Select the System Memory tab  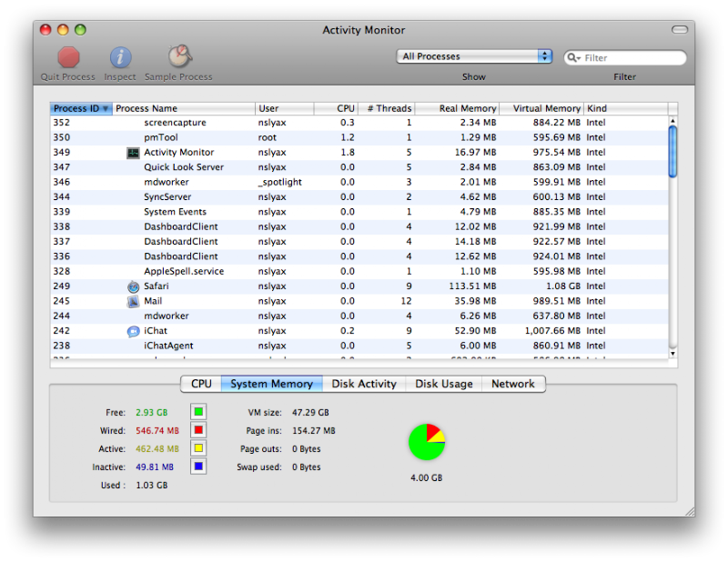pyautogui.click(x=271, y=384)
